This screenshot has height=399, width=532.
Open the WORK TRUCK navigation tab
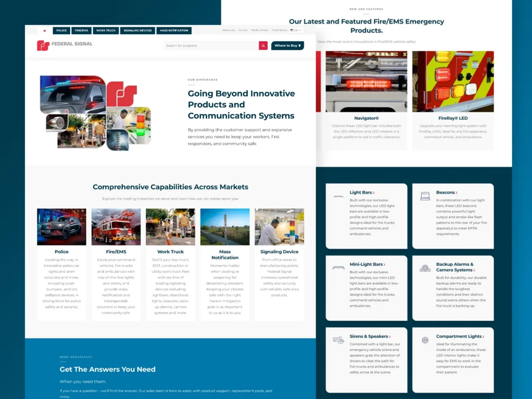pos(106,31)
